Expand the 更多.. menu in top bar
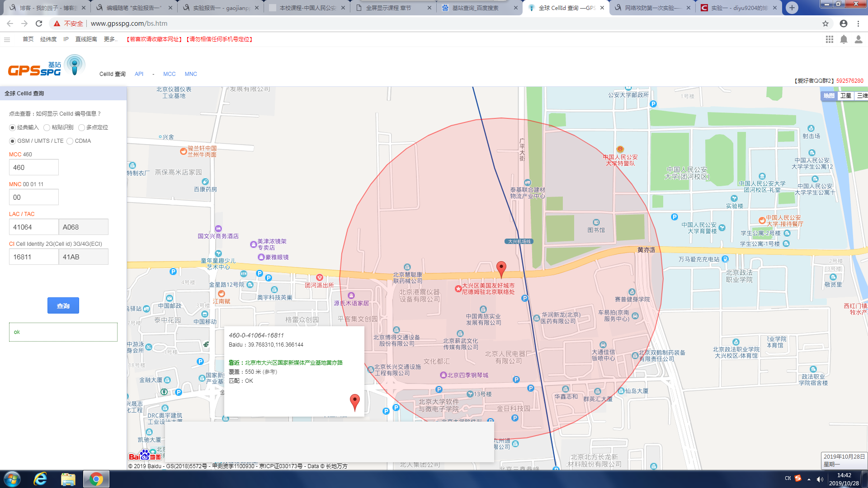This screenshot has height=488, width=868. [x=110, y=39]
